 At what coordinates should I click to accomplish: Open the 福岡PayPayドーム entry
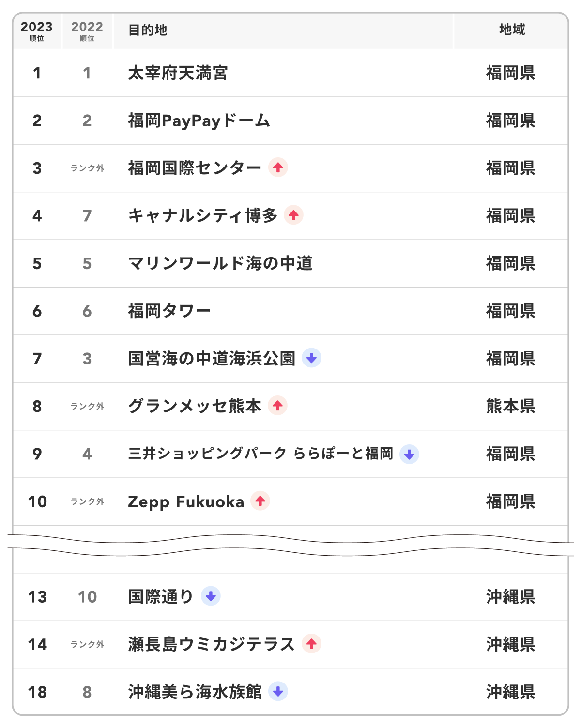pyautogui.click(x=199, y=121)
